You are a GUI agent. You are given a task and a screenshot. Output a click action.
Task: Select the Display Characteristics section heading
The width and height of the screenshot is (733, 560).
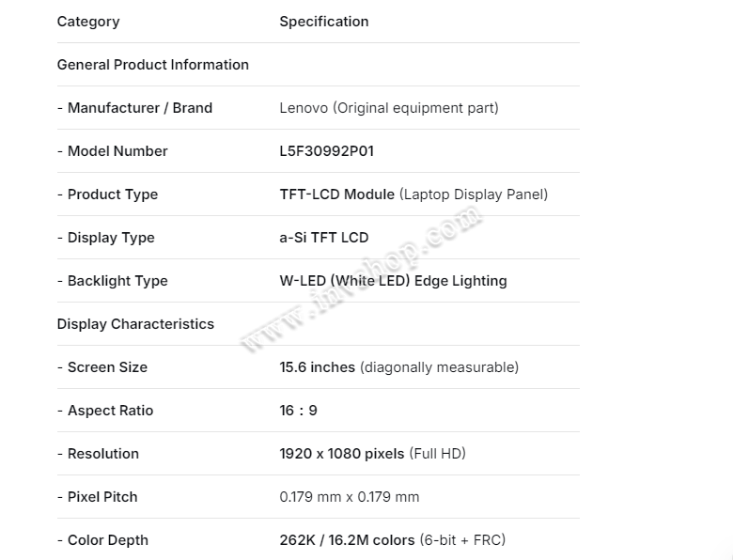coord(135,324)
